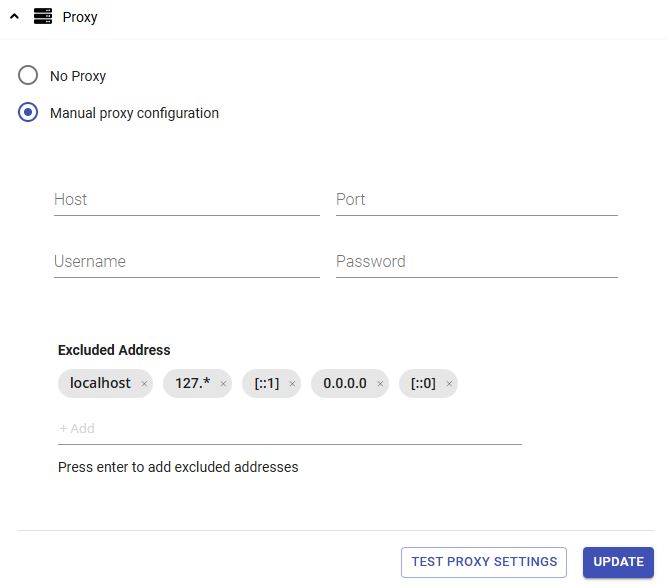Screen dimensions: 667x588
Task: Focus the Host input field
Action: 186,200
